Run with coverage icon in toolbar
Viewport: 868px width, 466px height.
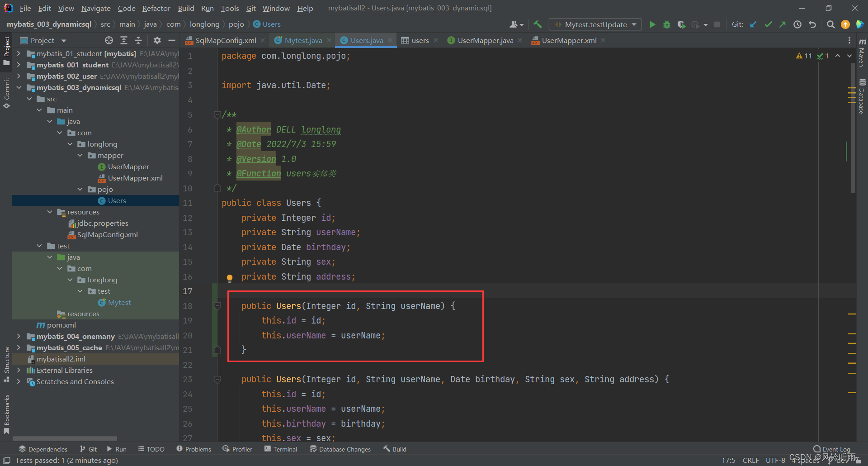tap(681, 24)
